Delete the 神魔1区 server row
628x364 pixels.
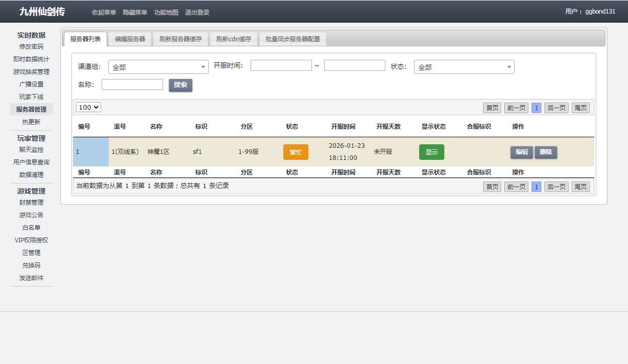pos(545,152)
